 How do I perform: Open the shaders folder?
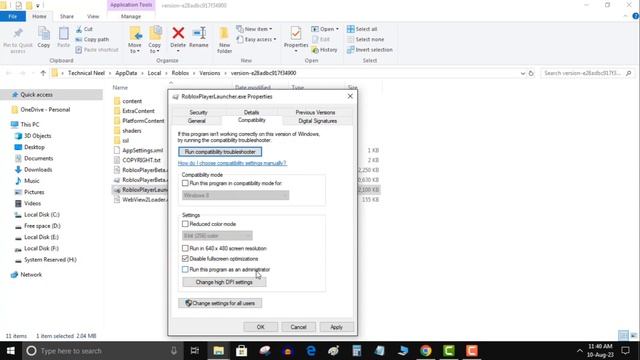(x=131, y=131)
